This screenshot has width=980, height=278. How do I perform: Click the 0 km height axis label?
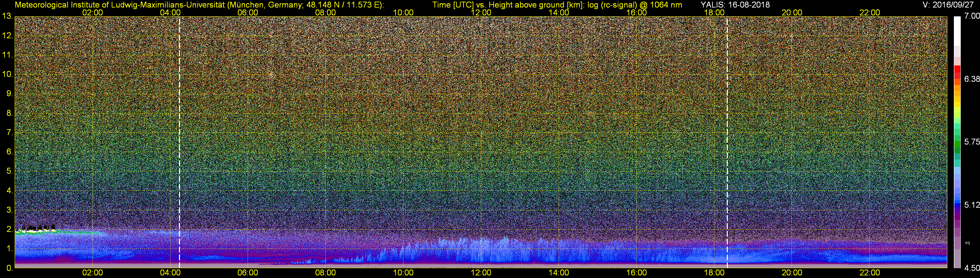[x=9, y=268]
